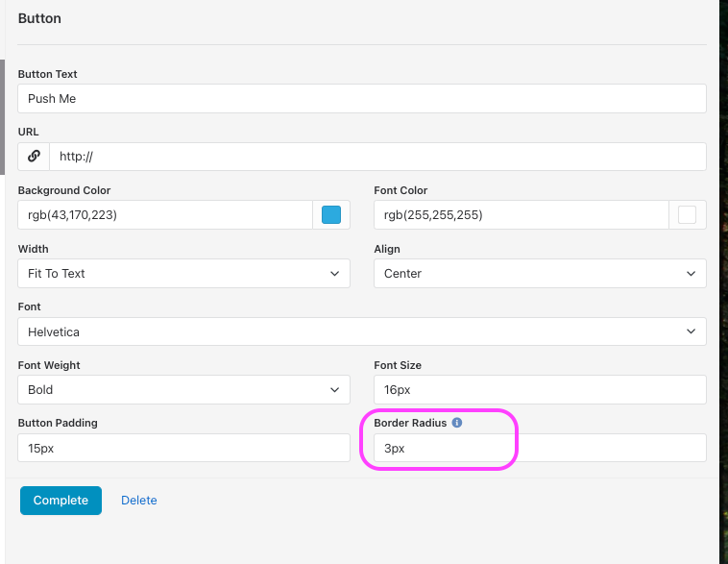Focus the Button Text field
Screen dimensions: 728x564
362,98
